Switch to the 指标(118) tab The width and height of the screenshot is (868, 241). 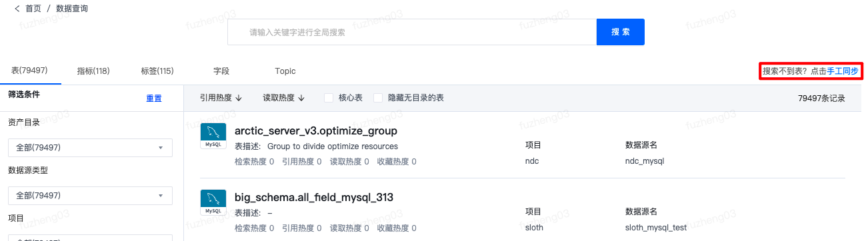tap(93, 71)
